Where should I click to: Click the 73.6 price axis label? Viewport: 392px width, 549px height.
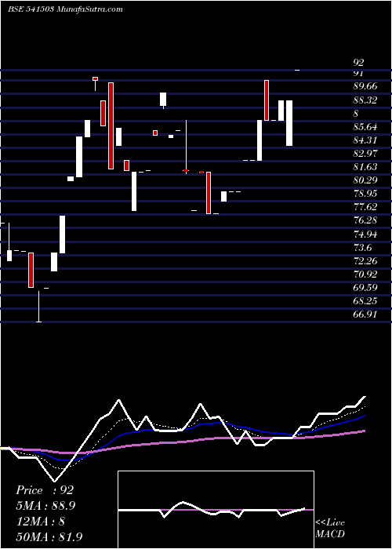(362, 248)
